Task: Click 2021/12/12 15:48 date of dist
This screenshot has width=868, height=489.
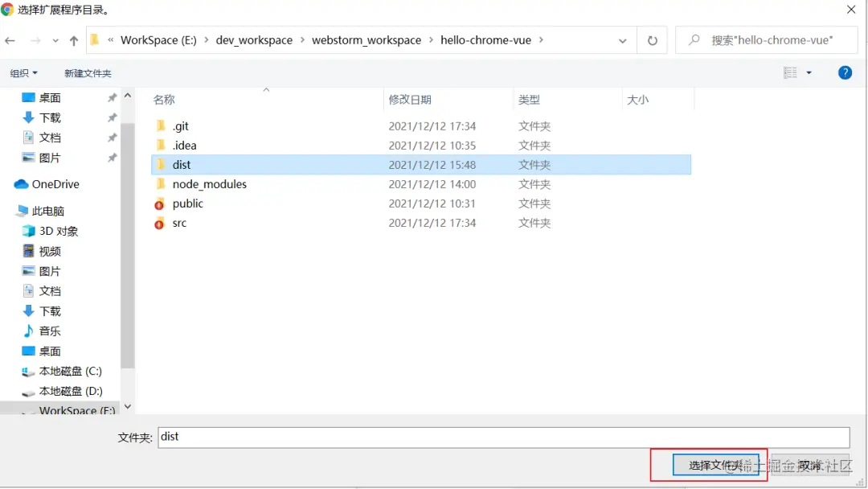Action: (x=432, y=165)
